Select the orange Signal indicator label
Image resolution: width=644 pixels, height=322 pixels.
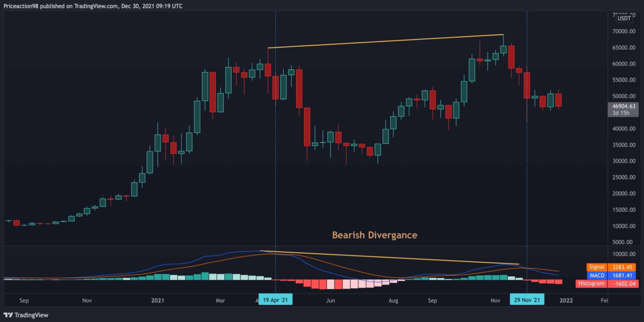pyautogui.click(x=596, y=267)
